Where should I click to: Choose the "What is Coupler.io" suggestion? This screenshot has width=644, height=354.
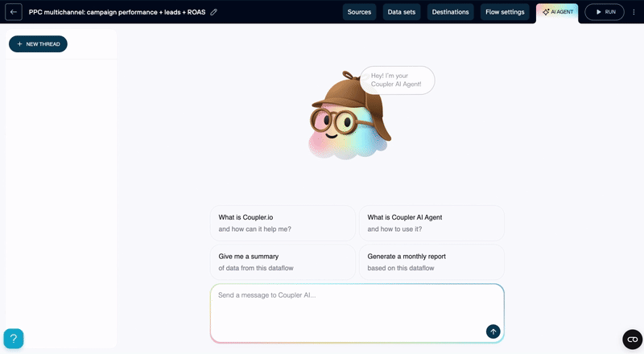point(282,223)
